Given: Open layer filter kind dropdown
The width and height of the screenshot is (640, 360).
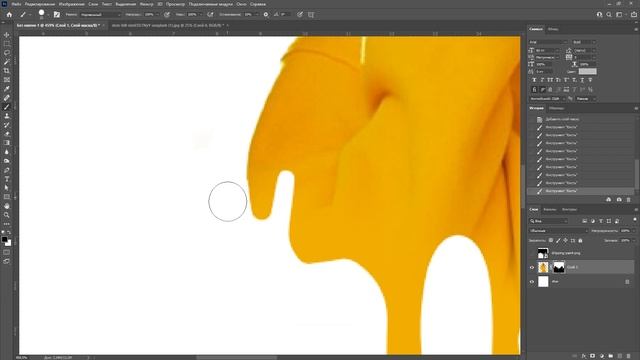Looking at the screenshot, I should pos(549,221).
